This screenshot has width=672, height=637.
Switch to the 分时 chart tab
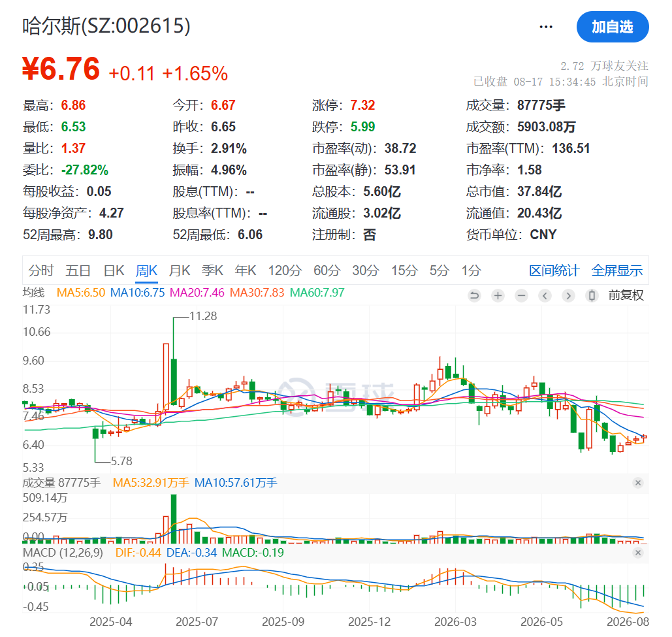41,271
